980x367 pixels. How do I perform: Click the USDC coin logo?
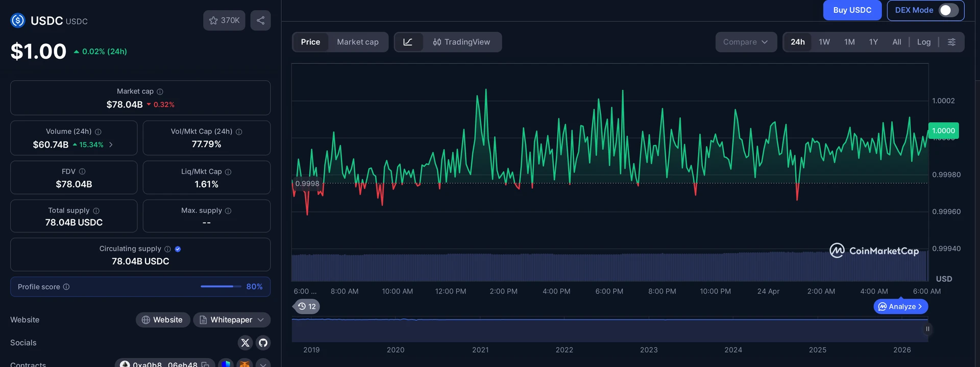(18, 20)
